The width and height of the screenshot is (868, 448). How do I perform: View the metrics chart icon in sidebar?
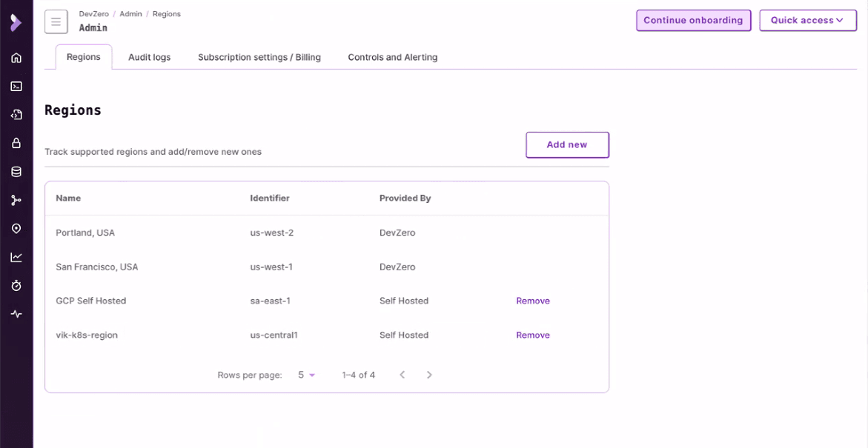point(16,256)
